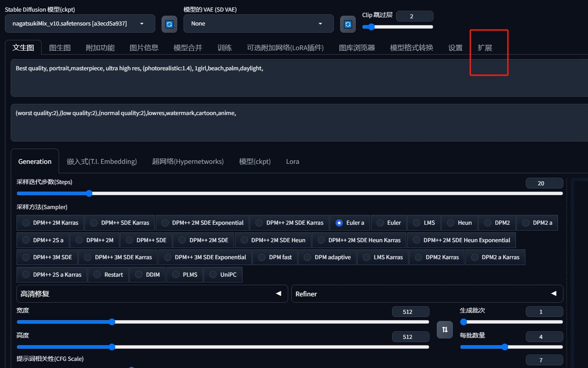
Task: Expand the Refiner section
Action: pos(427,294)
